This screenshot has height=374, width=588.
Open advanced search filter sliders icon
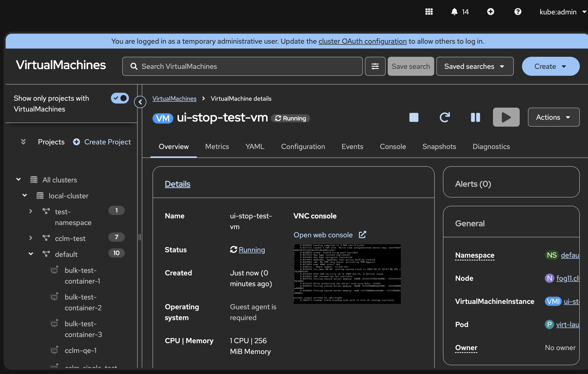375,66
